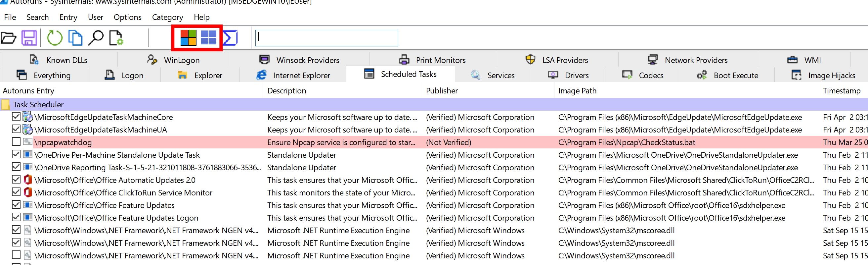Sort by the Publisher column header
The height and width of the screenshot is (265, 868).
[488, 91]
